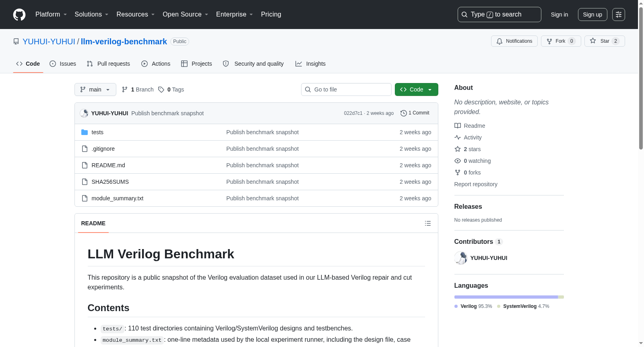Click the README outline list icon
This screenshot has height=347, width=644.
(x=428, y=223)
